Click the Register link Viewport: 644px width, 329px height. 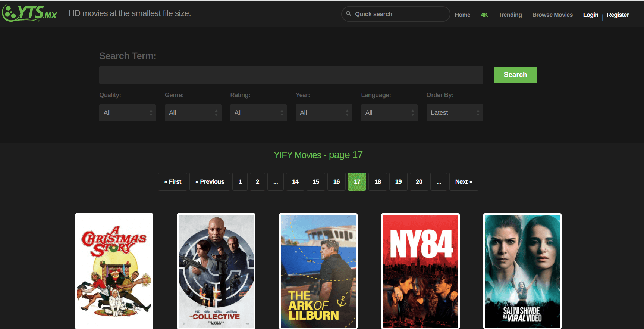coord(618,15)
